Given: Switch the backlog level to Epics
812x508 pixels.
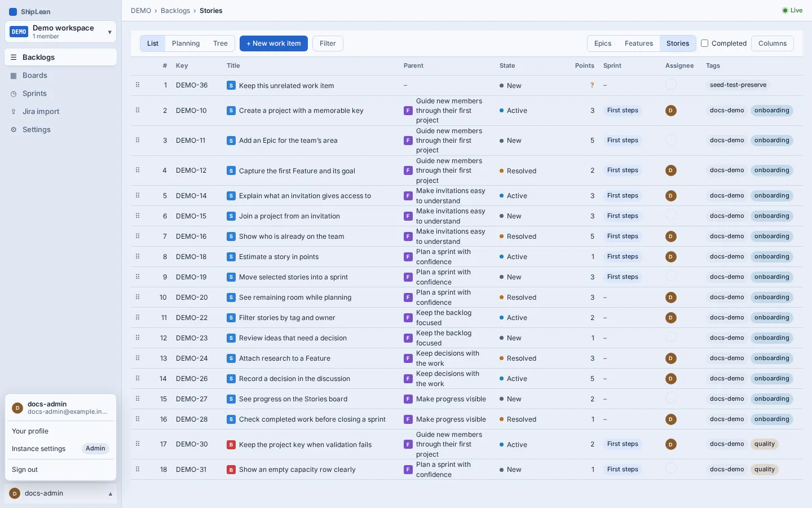Looking at the screenshot, I should (x=603, y=43).
